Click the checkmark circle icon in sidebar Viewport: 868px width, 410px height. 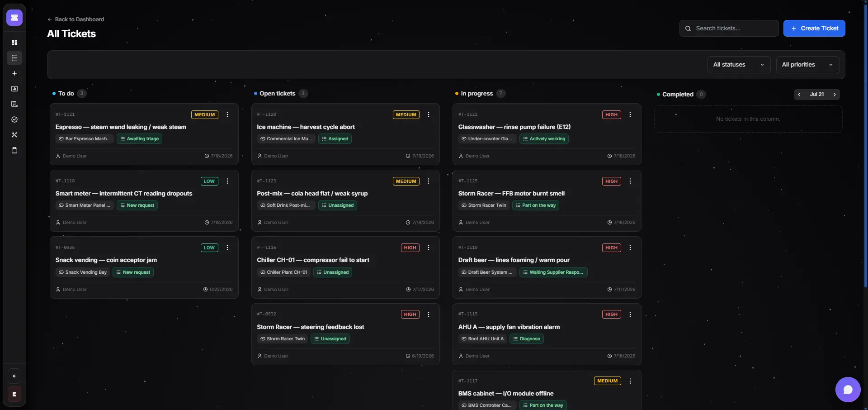[14, 119]
